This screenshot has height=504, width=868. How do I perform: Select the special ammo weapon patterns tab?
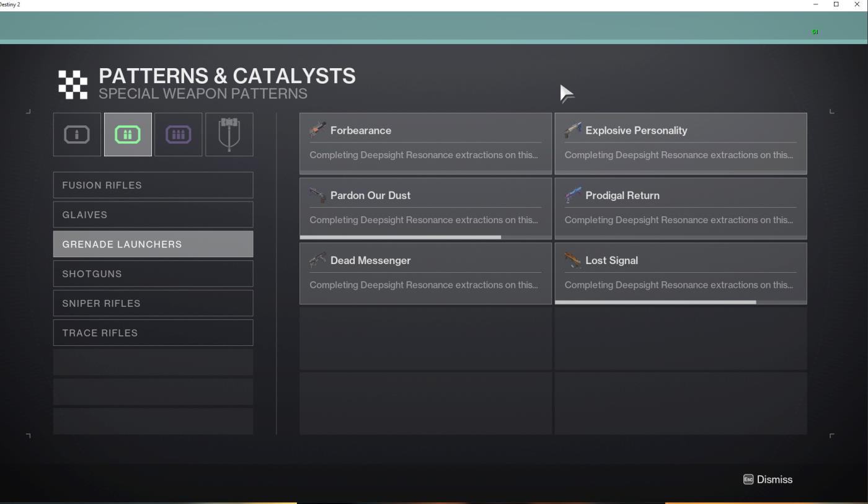coord(128,135)
